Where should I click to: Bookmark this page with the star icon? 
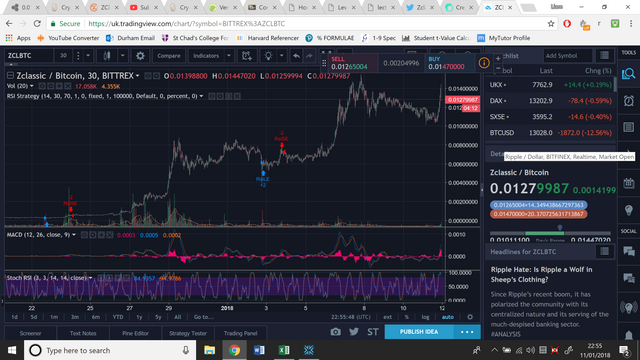pyautogui.click(x=551, y=24)
